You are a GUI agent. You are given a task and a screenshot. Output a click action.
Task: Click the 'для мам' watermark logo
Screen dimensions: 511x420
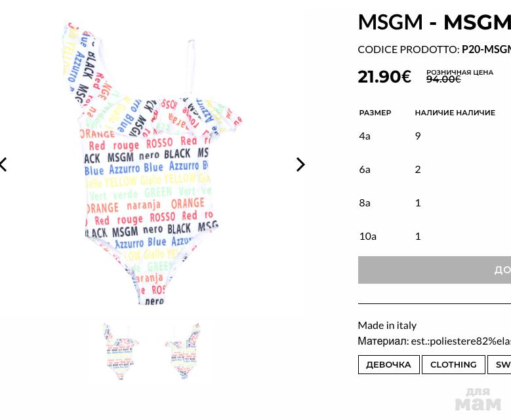[478, 400]
